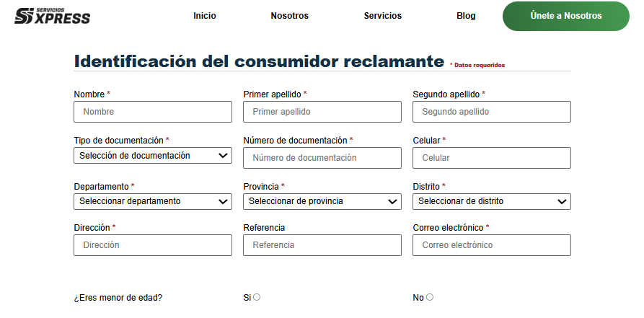This screenshot has height=318, width=644.
Task: Click the Número de documentación field
Action: tap(322, 158)
